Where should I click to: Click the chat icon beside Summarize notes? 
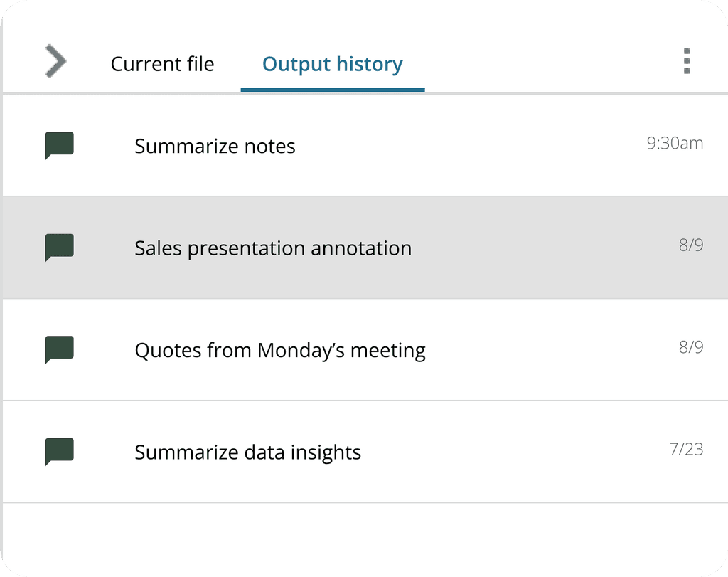60,145
